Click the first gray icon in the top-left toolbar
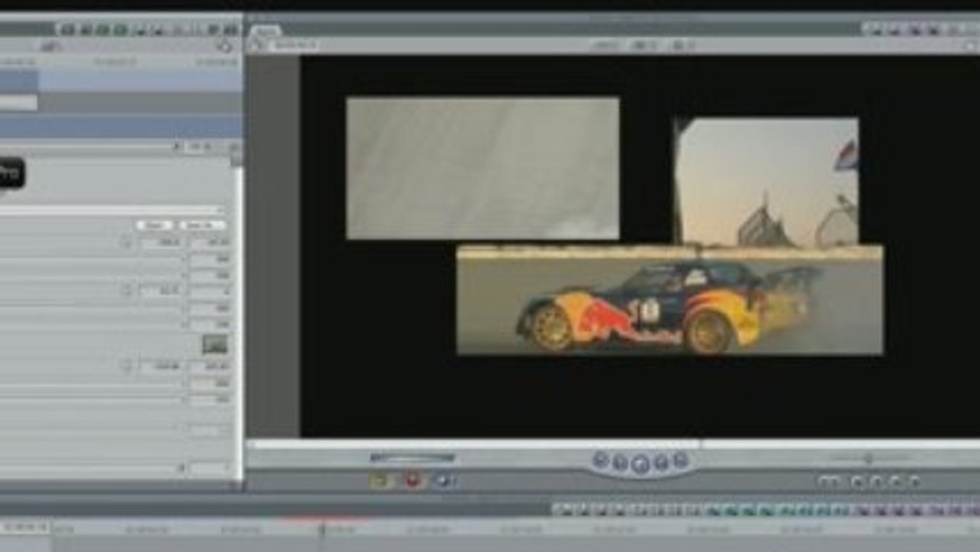This screenshot has height=552, width=980. point(67,30)
